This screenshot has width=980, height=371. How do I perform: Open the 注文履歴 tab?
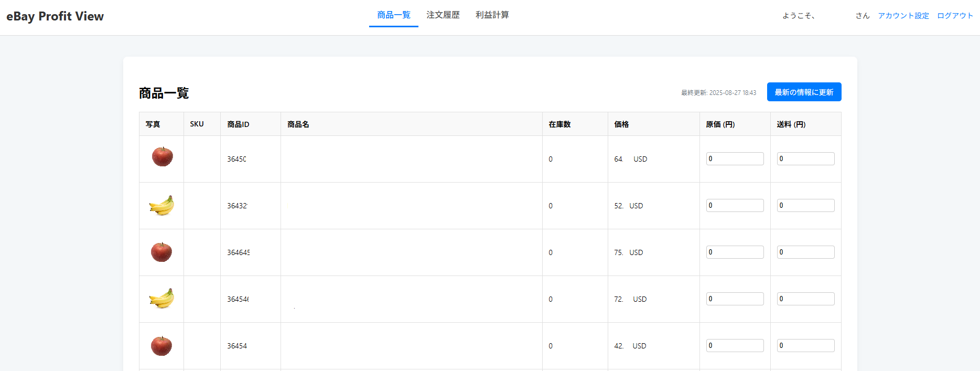click(x=443, y=15)
